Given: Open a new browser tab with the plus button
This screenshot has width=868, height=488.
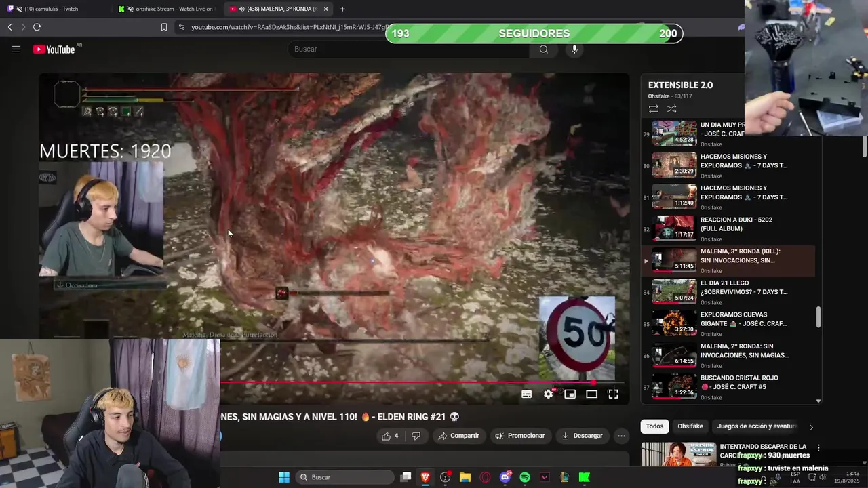Looking at the screenshot, I should [x=342, y=9].
